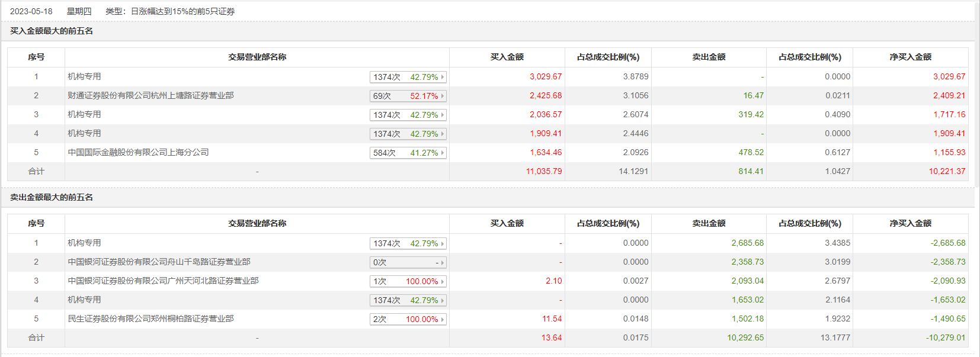Select the 卖出金额最大的前五名 section heading

coord(52,197)
